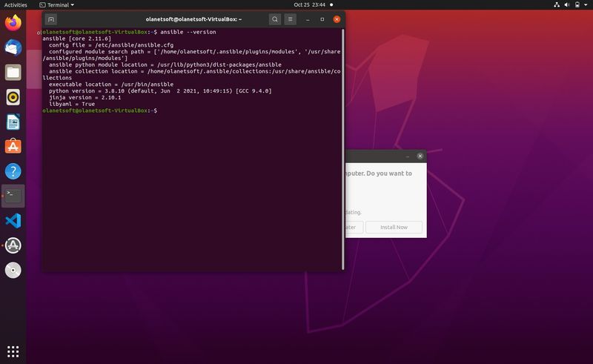Launch Rhythmbox music player
Image resolution: width=593 pixels, height=364 pixels.
(13, 96)
